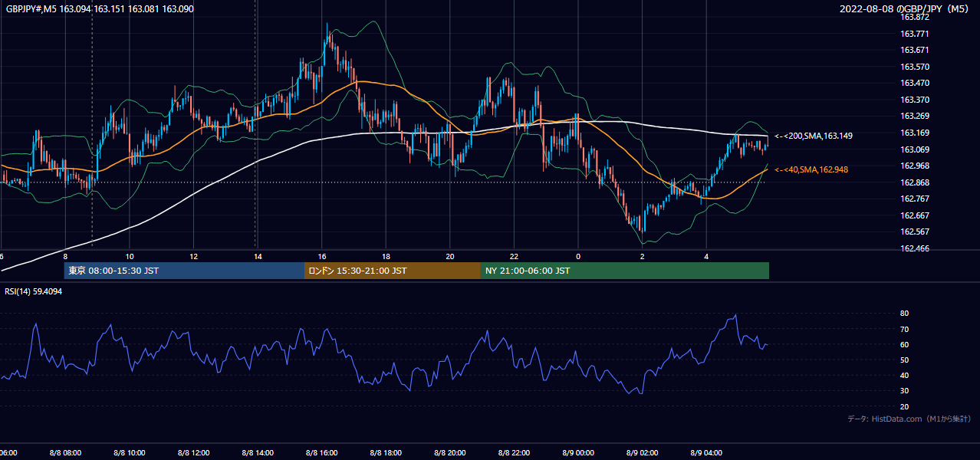Click price axis value 162.868
The image size is (980, 460).
915,182
